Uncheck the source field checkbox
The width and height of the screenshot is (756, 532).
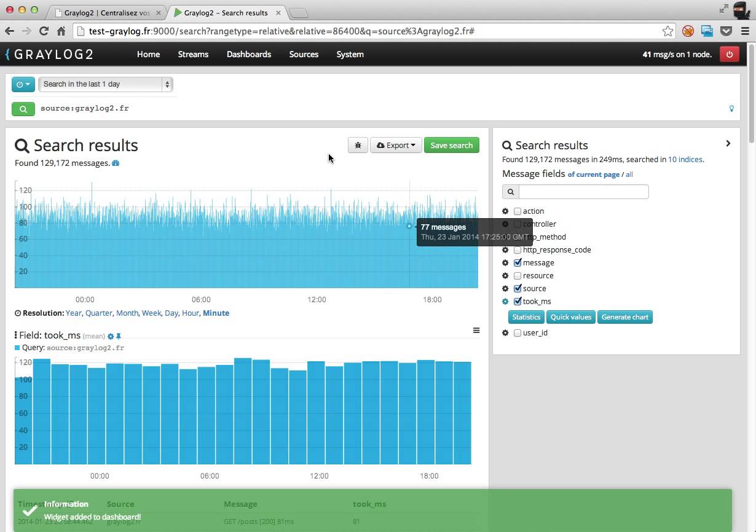pos(518,289)
